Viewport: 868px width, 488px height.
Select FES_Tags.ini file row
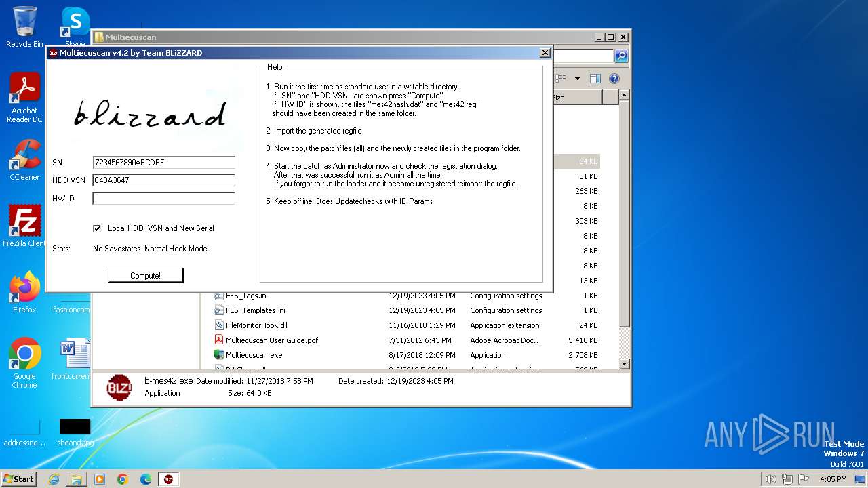click(406, 296)
